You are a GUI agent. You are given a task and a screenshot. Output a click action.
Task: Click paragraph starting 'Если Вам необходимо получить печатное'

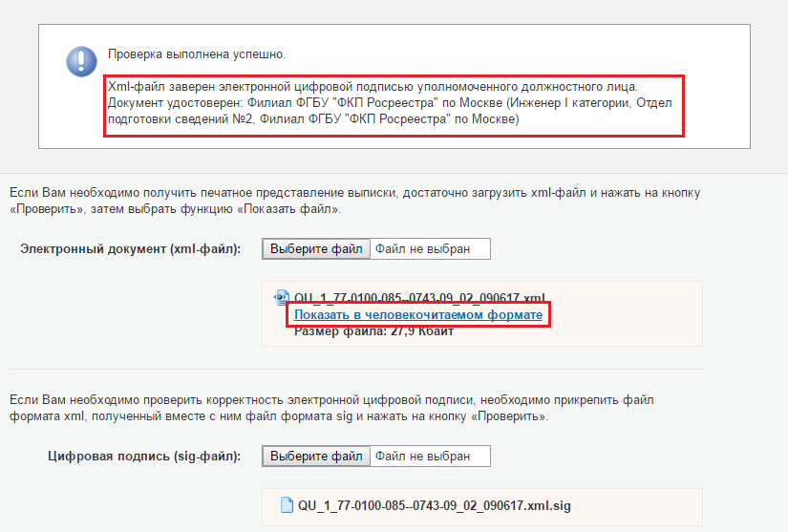tap(354, 201)
